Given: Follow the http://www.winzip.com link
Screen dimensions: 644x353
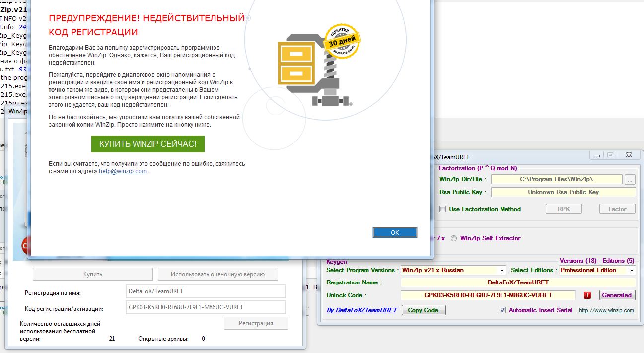Looking at the screenshot, I should [x=606, y=310].
